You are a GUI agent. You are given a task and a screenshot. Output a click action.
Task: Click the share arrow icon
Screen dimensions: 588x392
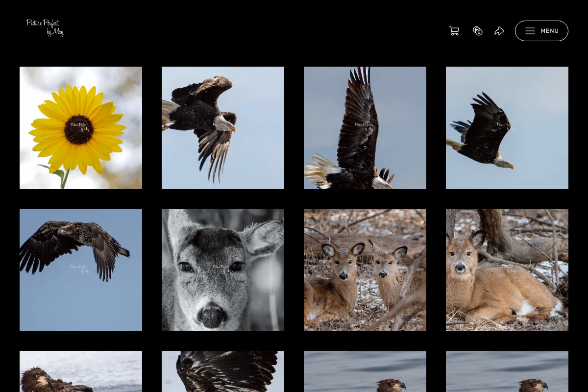499,31
